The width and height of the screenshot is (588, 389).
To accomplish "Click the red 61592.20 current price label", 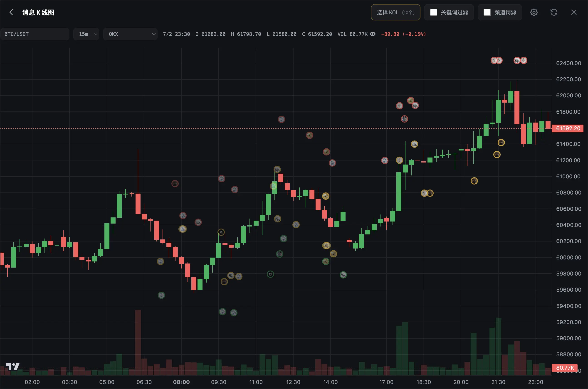I will tap(567, 128).
